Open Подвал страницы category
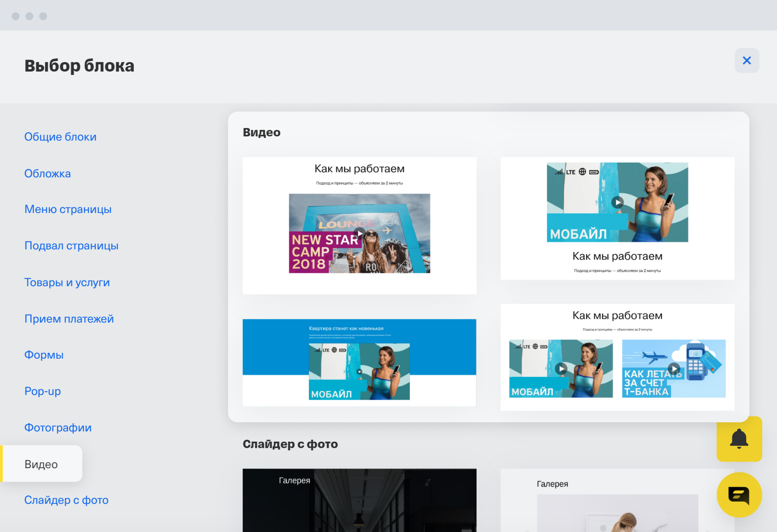The image size is (777, 532). click(x=71, y=246)
